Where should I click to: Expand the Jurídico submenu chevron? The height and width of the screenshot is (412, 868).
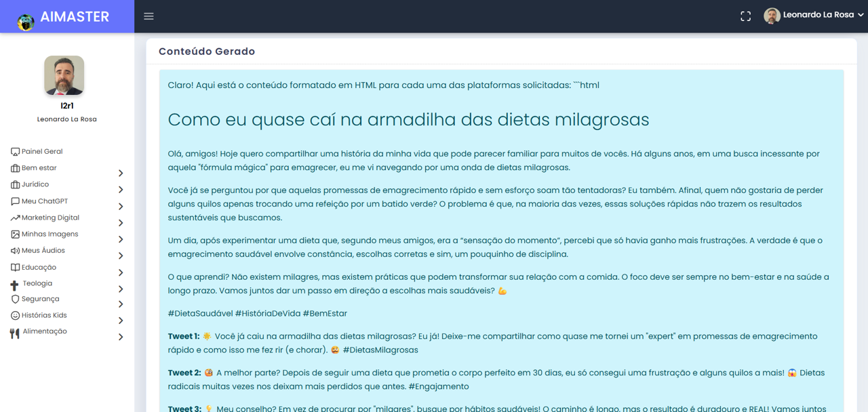click(x=121, y=190)
